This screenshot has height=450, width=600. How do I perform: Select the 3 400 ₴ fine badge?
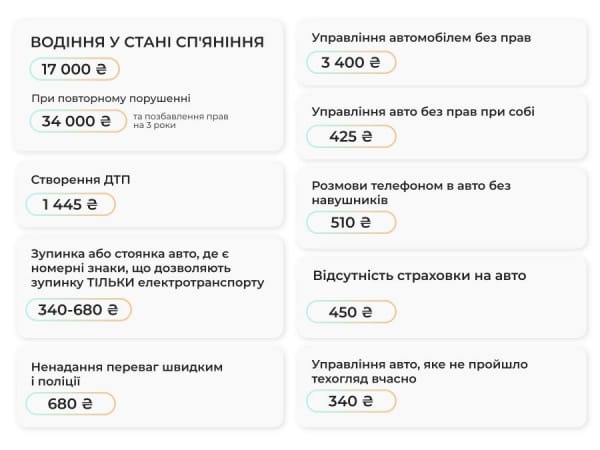coord(351,62)
